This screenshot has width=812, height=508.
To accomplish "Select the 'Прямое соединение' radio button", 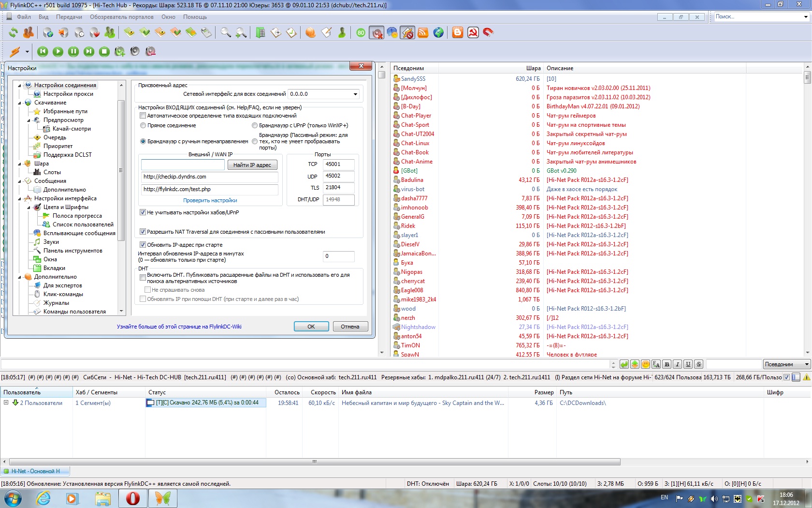I will (143, 125).
